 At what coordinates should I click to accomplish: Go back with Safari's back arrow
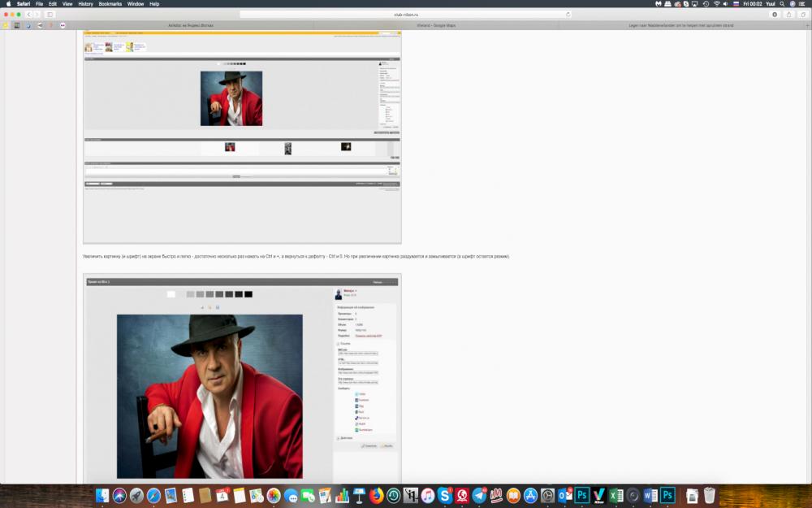(x=28, y=15)
